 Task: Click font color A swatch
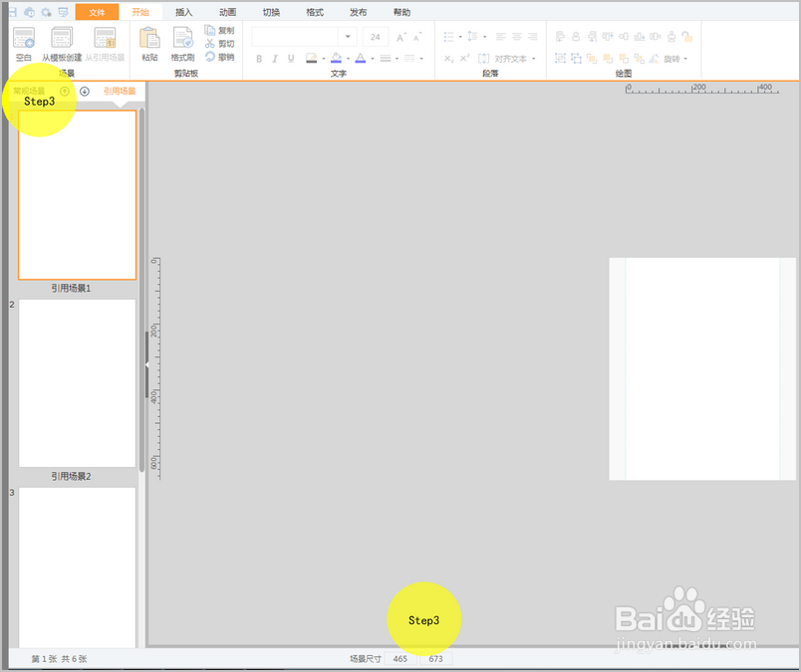click(x=361, y=58)
